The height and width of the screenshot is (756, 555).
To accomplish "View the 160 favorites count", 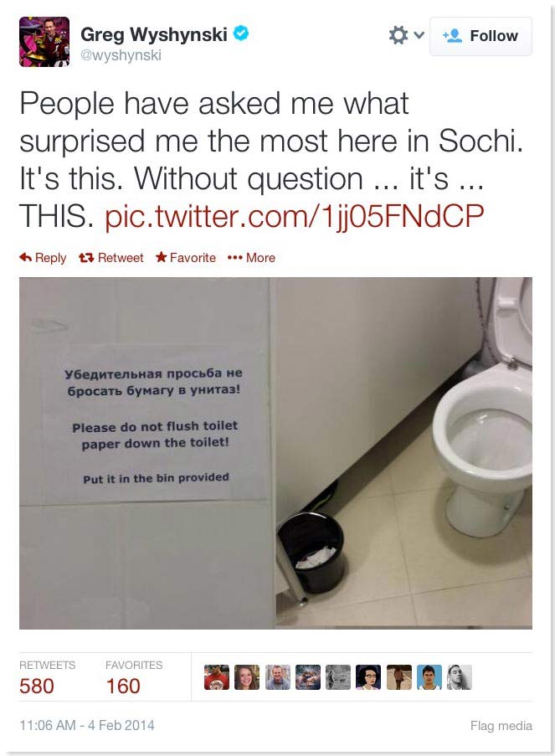I will tap(123, 686).
